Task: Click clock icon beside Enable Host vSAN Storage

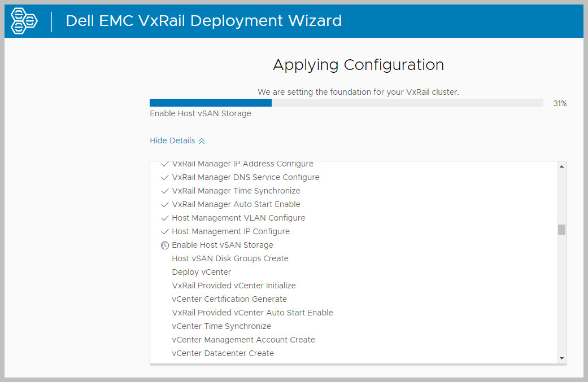Action: tap(164, 245)
